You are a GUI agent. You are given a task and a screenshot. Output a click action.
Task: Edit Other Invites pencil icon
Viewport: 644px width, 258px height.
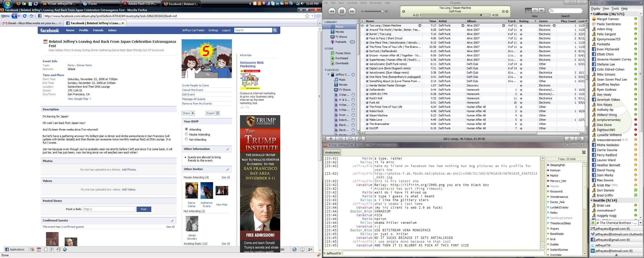pyautogui.click(x=228, y=169)
